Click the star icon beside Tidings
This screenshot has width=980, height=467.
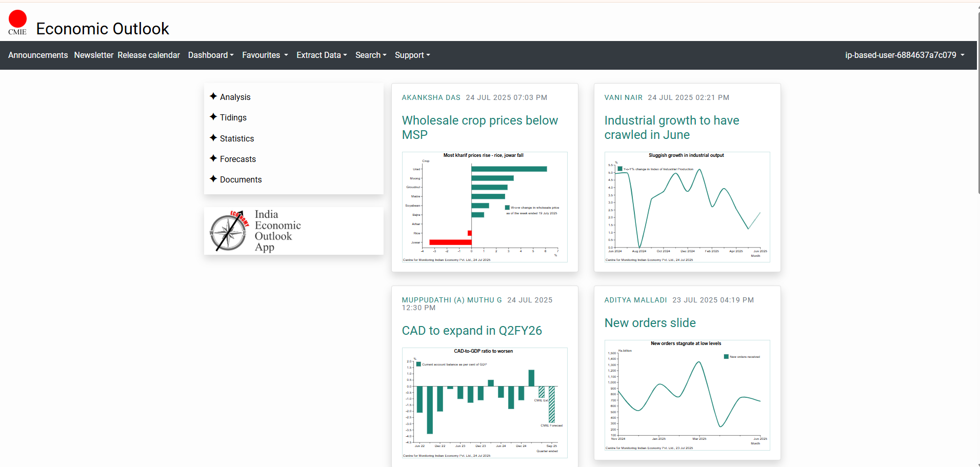point(213,117)
